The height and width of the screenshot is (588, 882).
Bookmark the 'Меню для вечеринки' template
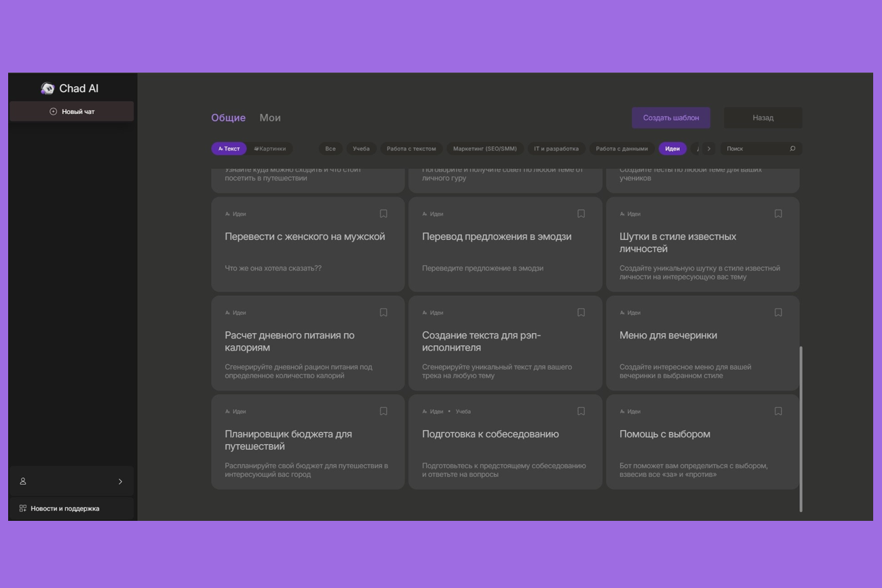tap(778, 313)
